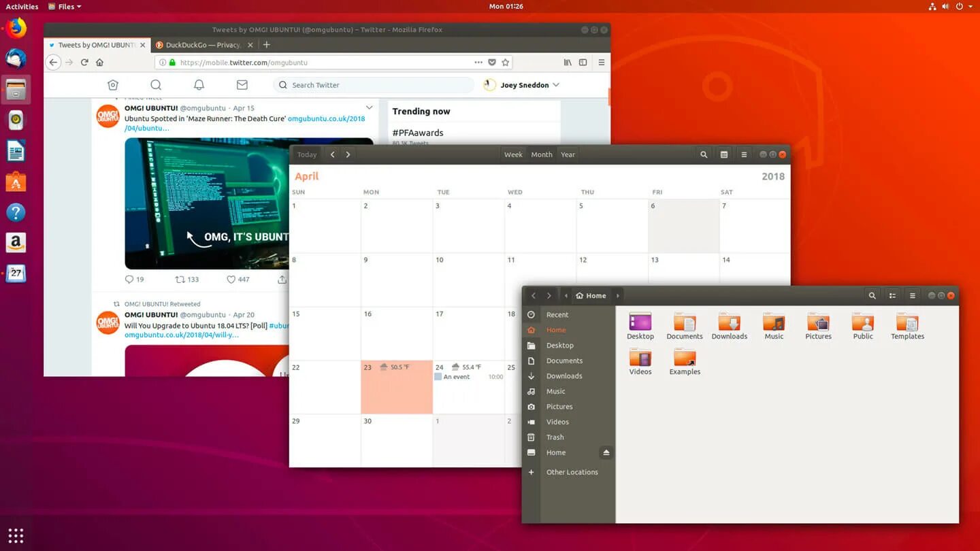Open Activities overview
This screenshot has width=980, height=551.
22,6
